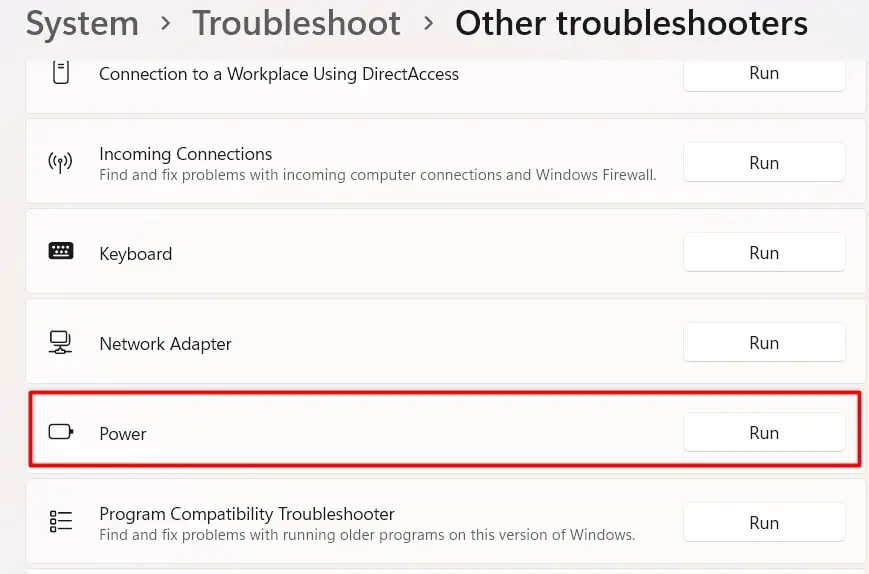The image size is (869, 574).
Task: Click the DirectAccess workplace connection icon
Action: point(61,73)
